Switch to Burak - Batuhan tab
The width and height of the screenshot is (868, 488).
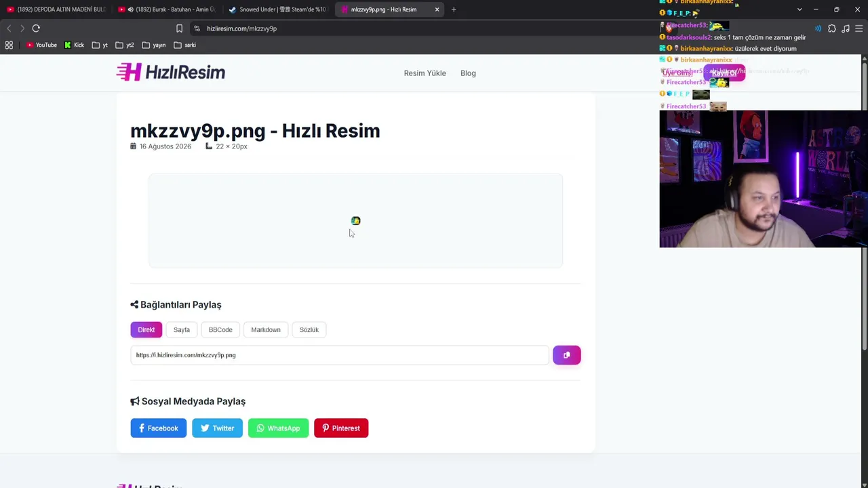167,9
